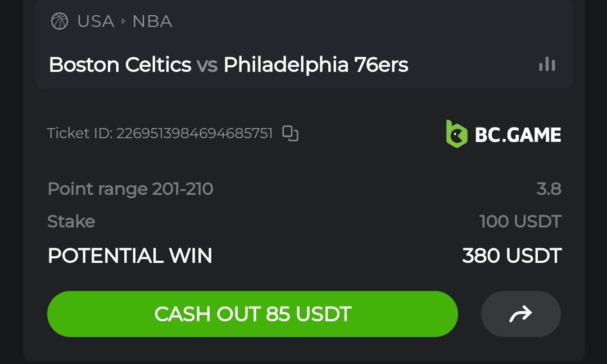Click the POTENTIAL WIN label
This screenshot has height=364, width=607.
pos(130,256)
